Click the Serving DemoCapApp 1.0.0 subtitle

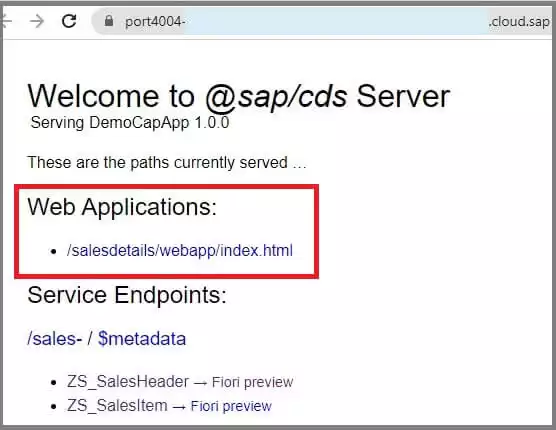130,123
